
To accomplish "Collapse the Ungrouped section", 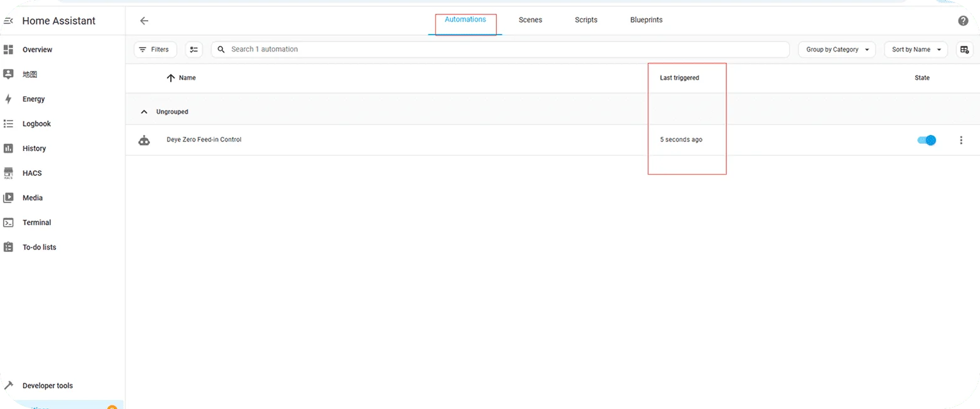I will tap(144, 112).
